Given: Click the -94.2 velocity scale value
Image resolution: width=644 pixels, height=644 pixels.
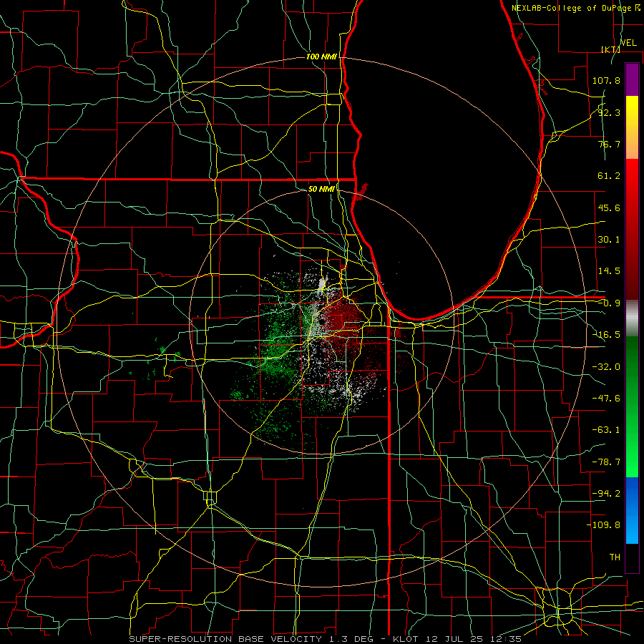Looking at the screenshot, I should 606,493.
